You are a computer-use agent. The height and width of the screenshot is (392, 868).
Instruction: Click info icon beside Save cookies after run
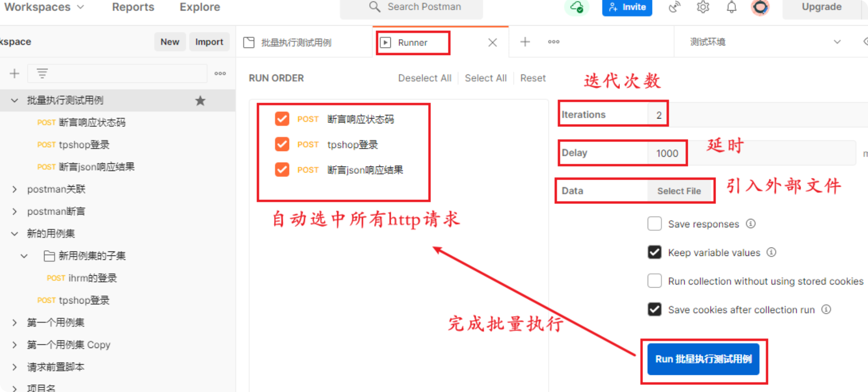point(826,309)
